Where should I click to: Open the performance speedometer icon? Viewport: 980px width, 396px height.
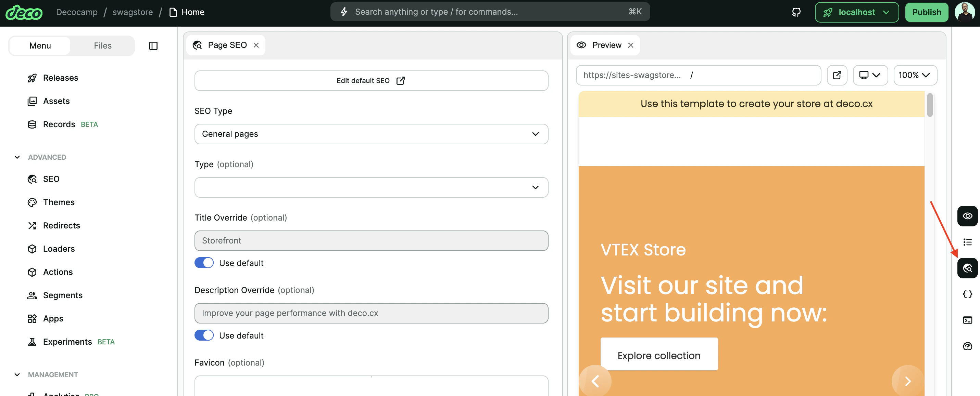click(967, 346)
